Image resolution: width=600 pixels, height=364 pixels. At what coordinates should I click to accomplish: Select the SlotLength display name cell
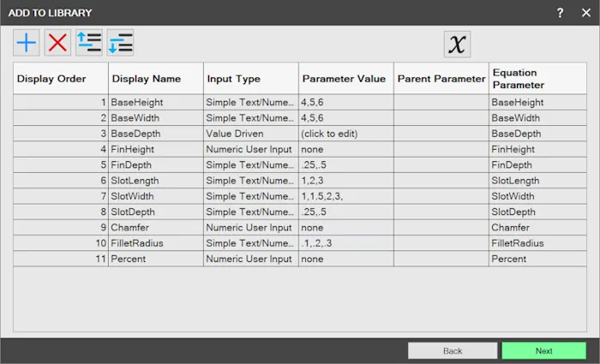[156, 181]
